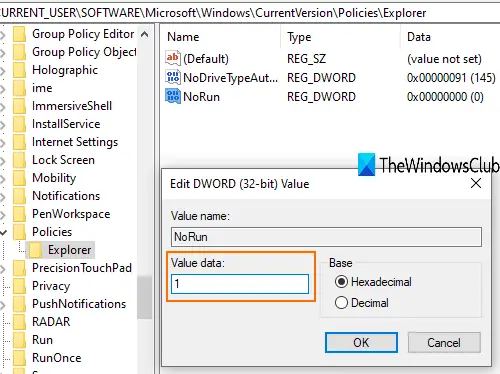Expand the Internet Settings key

point(3,142)
